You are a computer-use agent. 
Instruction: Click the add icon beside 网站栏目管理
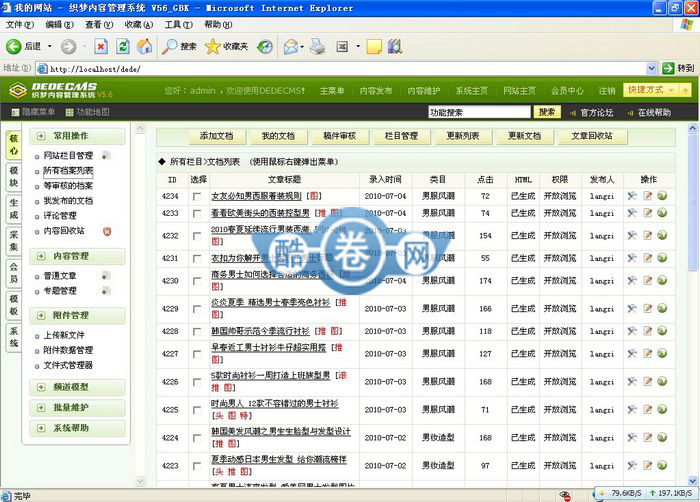pos(105,156)
